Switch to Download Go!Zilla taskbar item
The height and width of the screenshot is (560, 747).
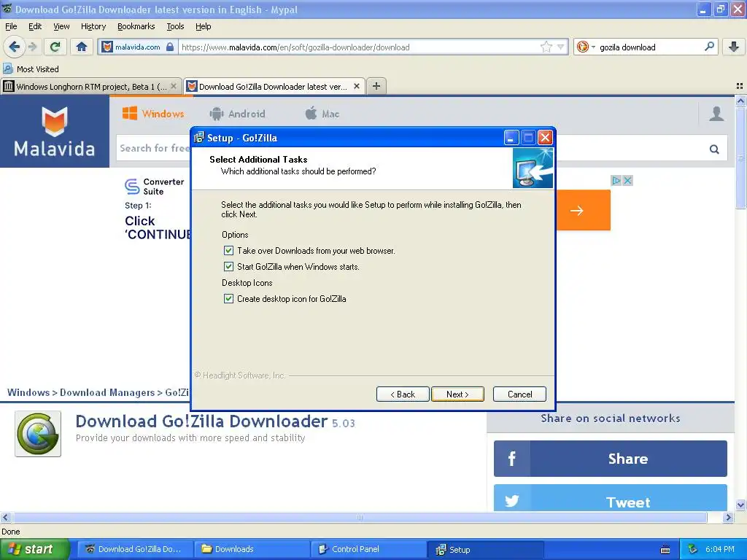[135, 549]
